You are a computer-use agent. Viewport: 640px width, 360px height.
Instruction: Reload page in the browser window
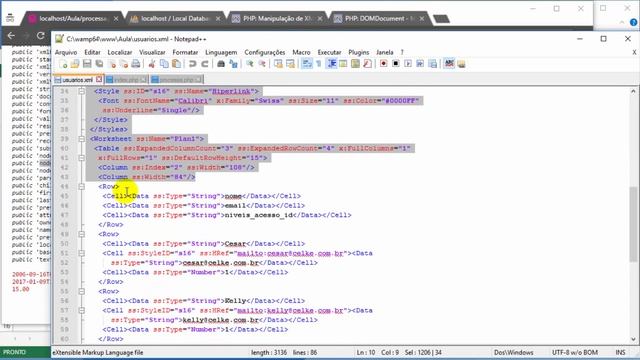[40, 36]
